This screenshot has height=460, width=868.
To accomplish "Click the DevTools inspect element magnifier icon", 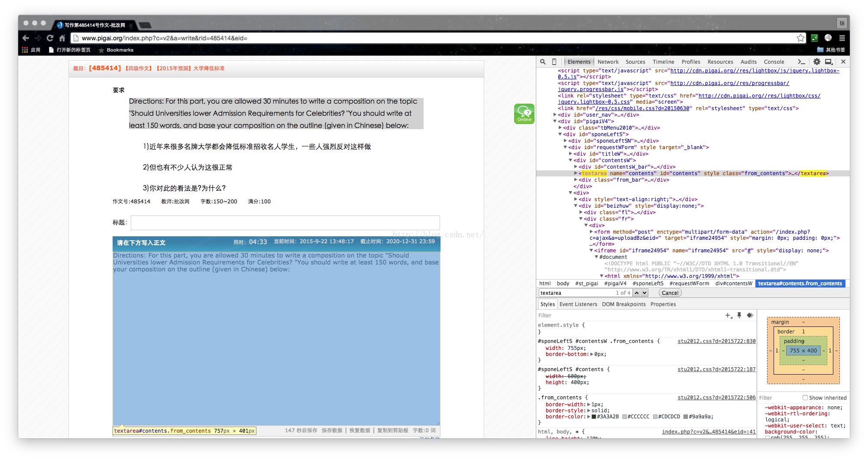I will pyautogui.click(x=543, y=62).
